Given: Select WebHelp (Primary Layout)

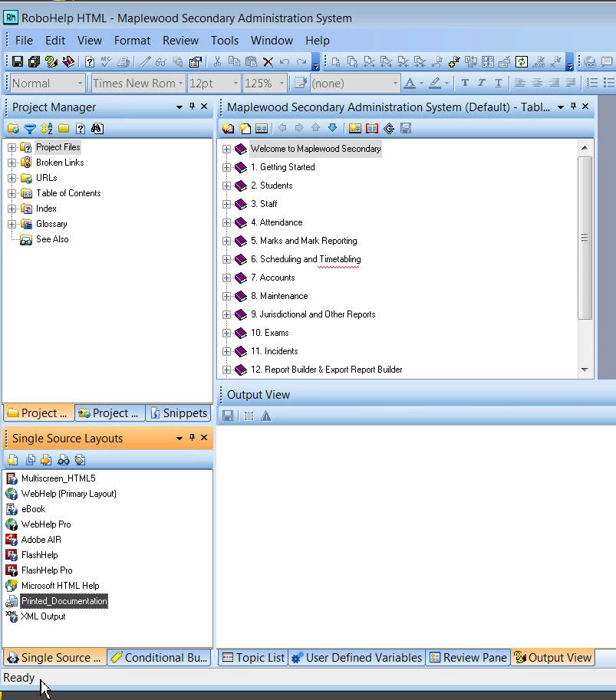Looking at the screenshot, I should (69, 494).
